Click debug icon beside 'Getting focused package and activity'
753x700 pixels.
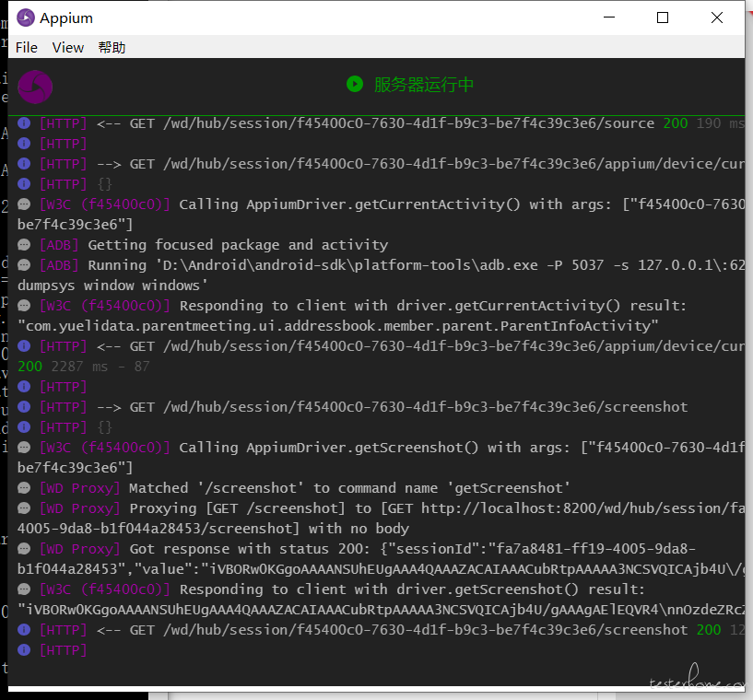[24, 245]
